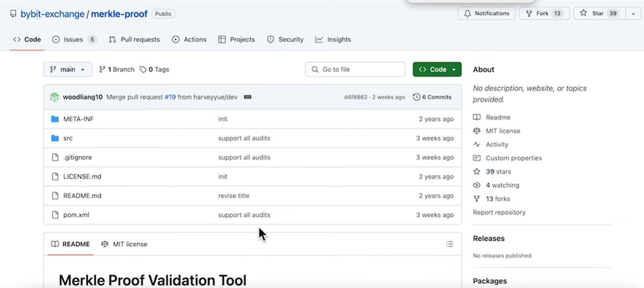The width and height of the screenshot is (644, 288).
Task: Click the pulse icon beside Activity
Action: pos(476,145)
